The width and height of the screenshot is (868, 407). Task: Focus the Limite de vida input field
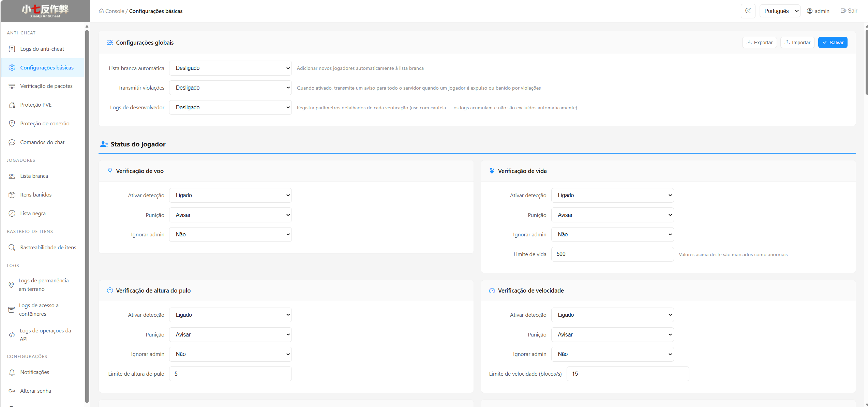612,254
